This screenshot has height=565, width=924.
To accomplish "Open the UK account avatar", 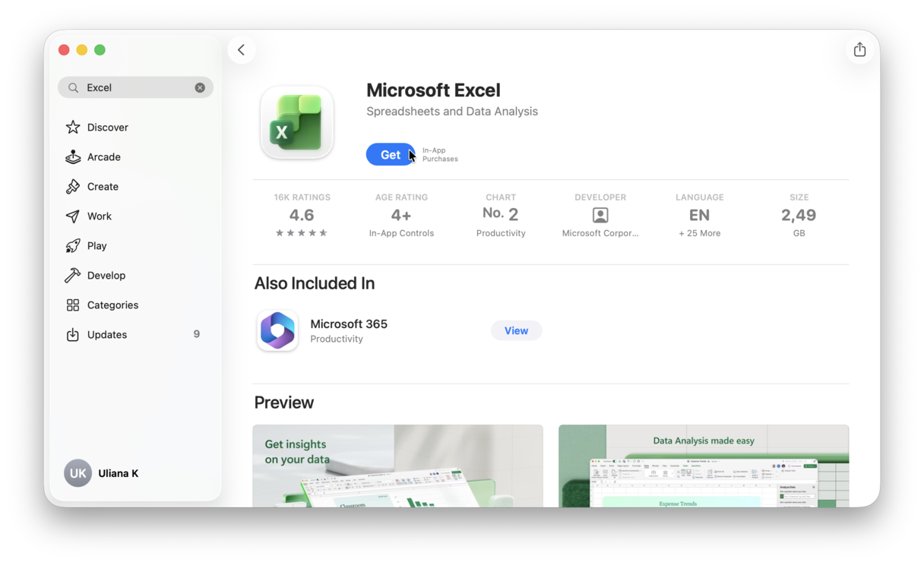I will (78, 473).
